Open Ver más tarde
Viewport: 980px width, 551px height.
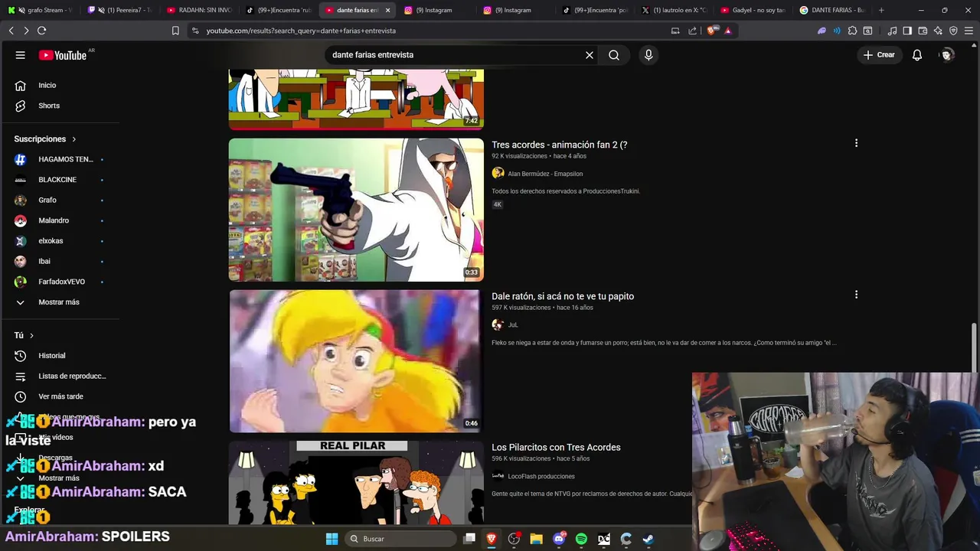pyautogui.click(x=60, y=396)
